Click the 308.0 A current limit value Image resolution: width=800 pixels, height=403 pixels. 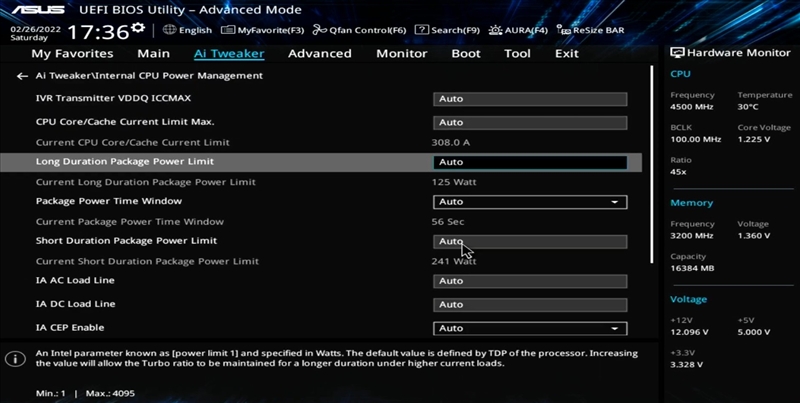[x=451, y=142]
